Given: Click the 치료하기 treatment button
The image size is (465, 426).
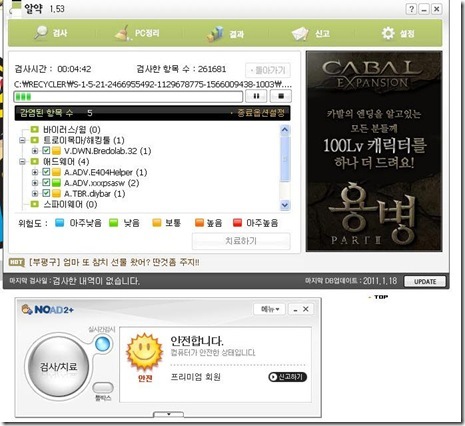Looking at the screenshot, I should click(241, 241).
